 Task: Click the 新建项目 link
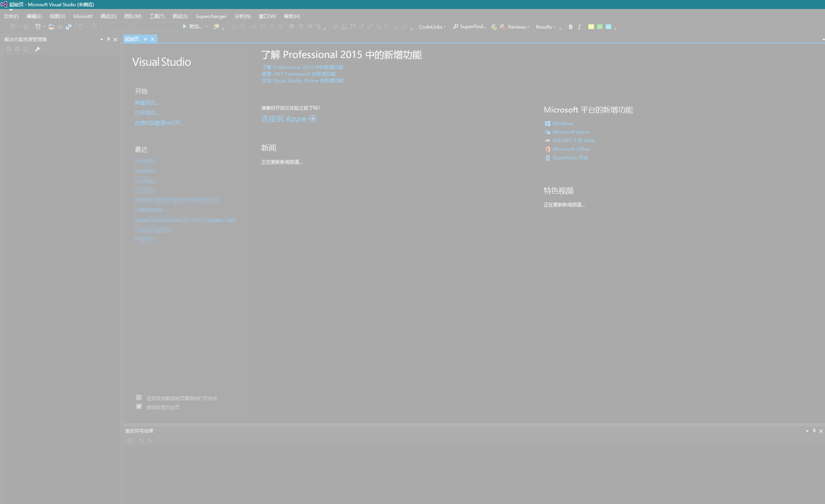click(147, 103)
